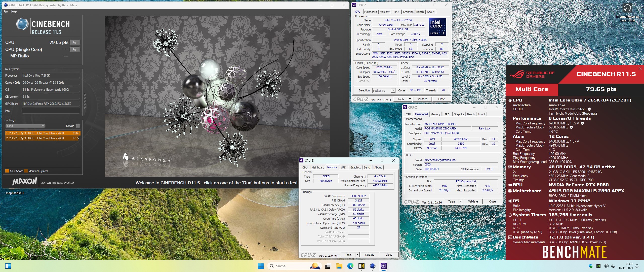Click Tools button in CPU-Z Mainboard window
This screenshot has width=644, height=272.
point(451,201)
